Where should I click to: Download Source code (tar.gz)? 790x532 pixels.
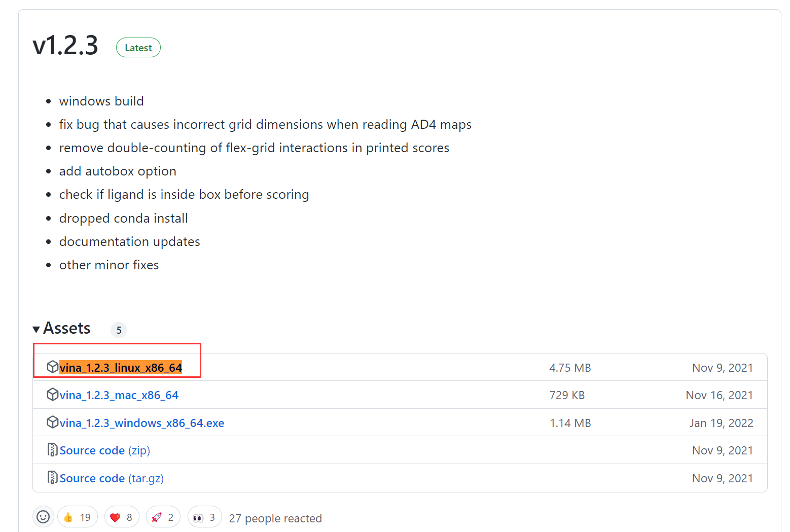point(112,478)
